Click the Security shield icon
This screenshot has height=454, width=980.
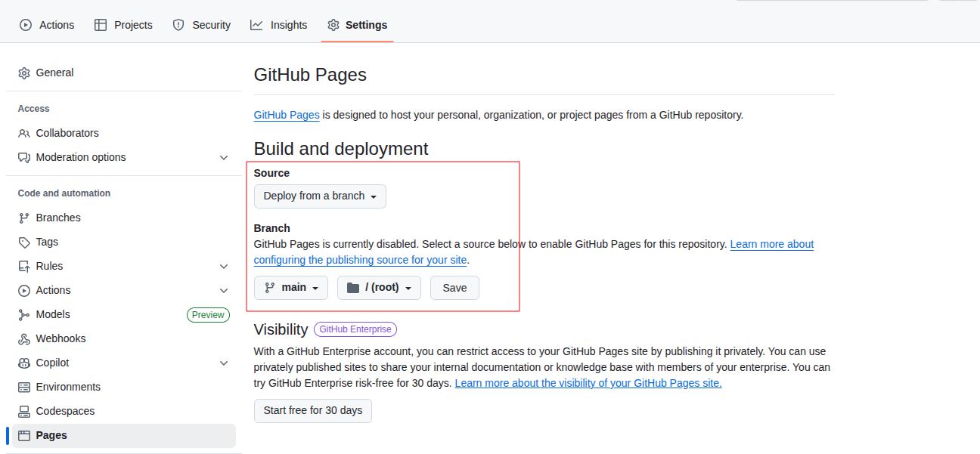(x=178, y=25)
